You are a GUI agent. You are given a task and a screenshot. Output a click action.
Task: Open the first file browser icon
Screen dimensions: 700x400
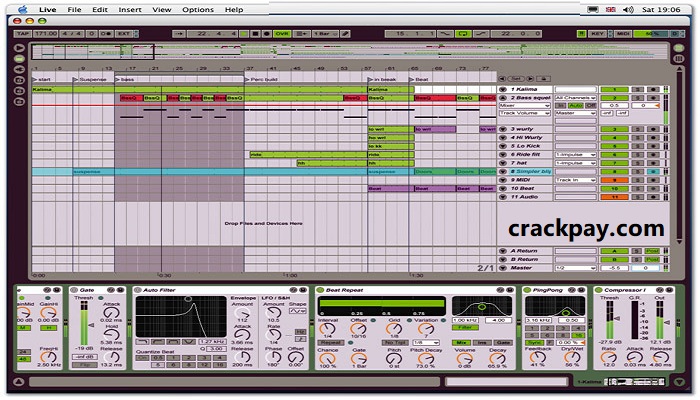point(19,80)
